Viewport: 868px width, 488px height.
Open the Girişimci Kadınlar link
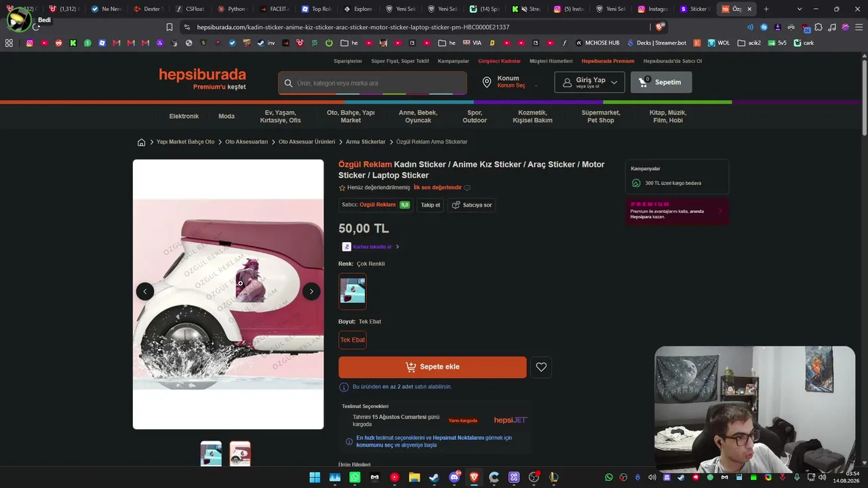point(499,61)
